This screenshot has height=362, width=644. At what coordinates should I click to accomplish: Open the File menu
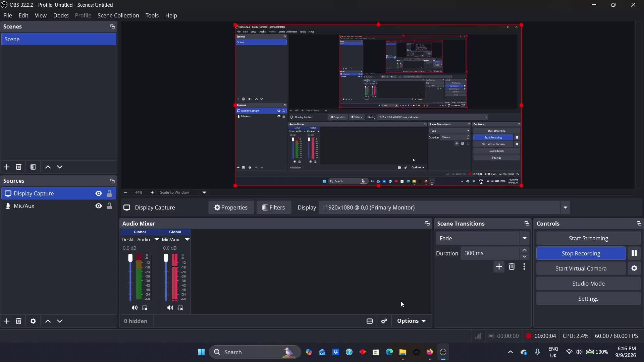coord(8,15)
